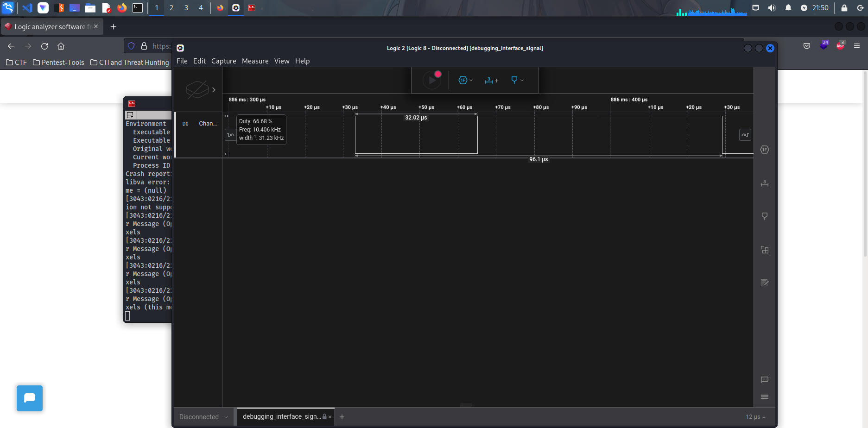Select the debugging_interface_sign tab
868x428 pixels.
click(x=281, y=416)
